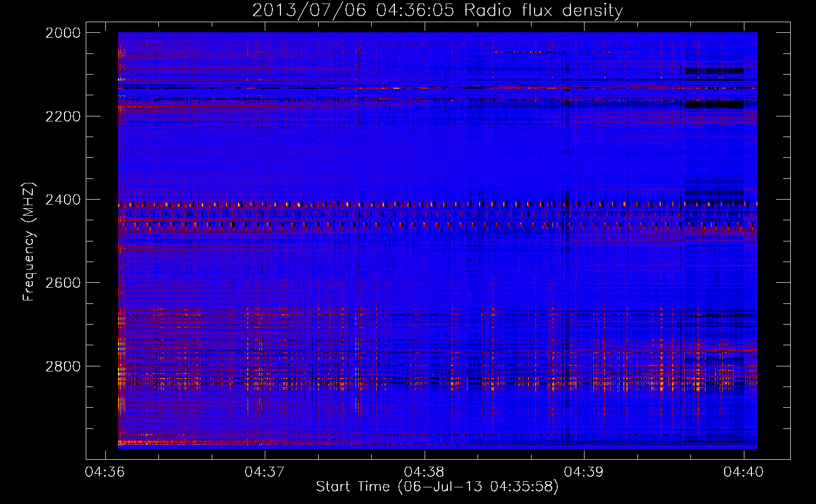Image resolution: width=816 pixels, height=504 pixels.
Task: Click the '04:36' time axis label
Action: 105,472
